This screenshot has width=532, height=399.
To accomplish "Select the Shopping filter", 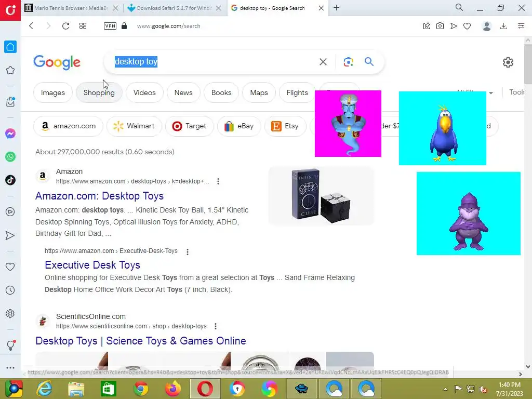I will (99, 92).
